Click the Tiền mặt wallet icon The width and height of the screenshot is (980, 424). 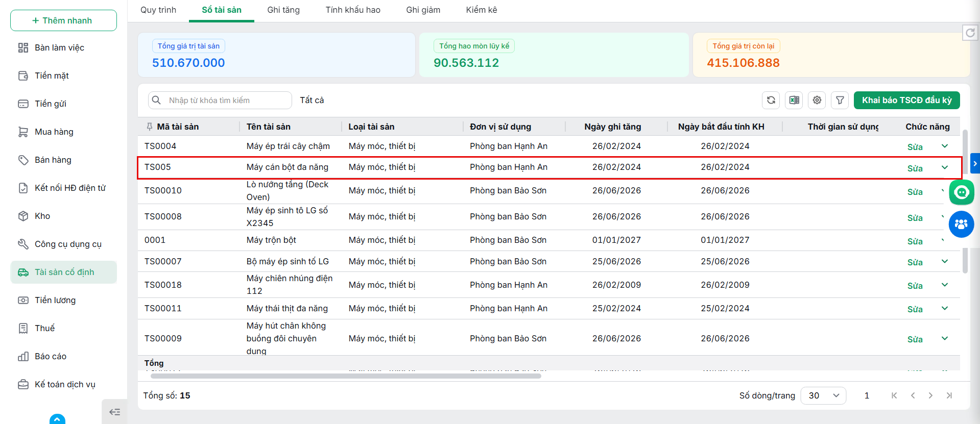[x=23, y=76]
